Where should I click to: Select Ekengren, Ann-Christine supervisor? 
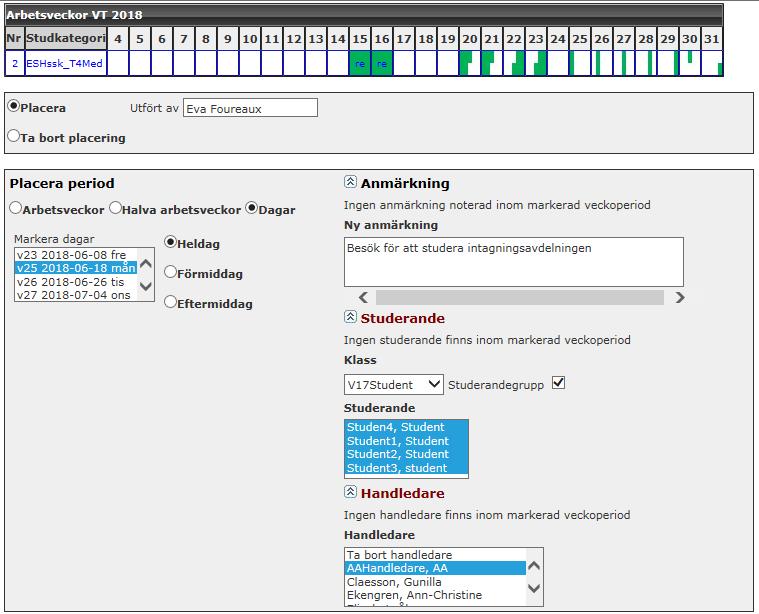coord(436,595)
